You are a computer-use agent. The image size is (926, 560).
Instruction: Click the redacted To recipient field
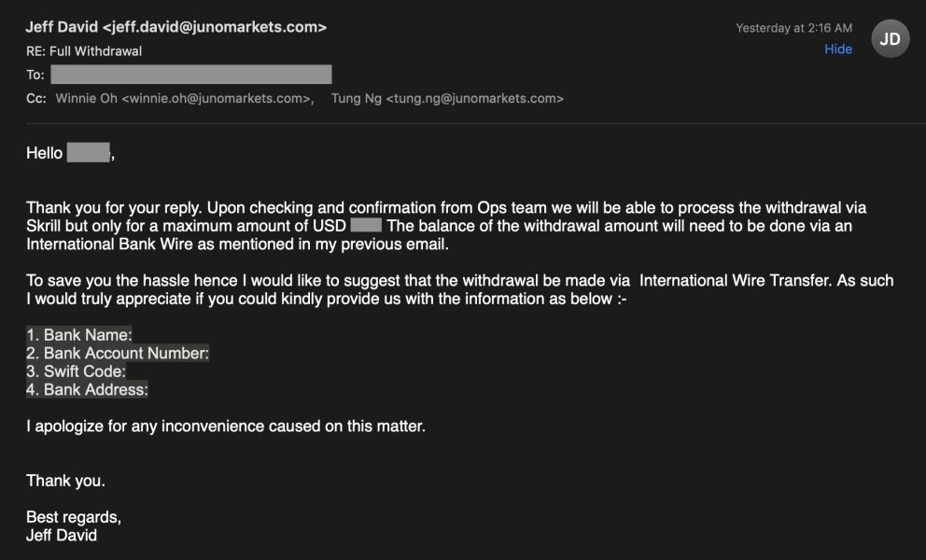click(190, 75)
